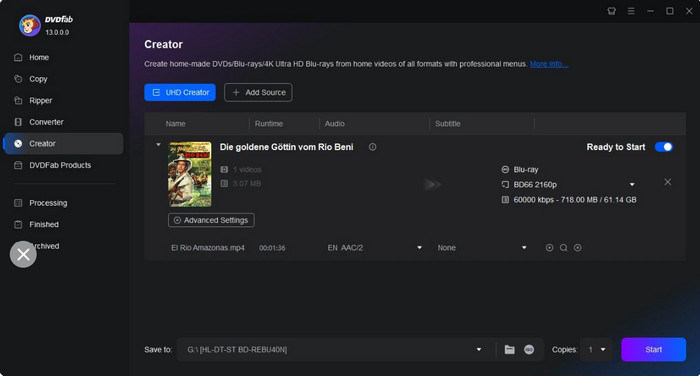
Task: Open the skin/theme shirt icon
Action: pyautogui.click(x=612, y=11)
